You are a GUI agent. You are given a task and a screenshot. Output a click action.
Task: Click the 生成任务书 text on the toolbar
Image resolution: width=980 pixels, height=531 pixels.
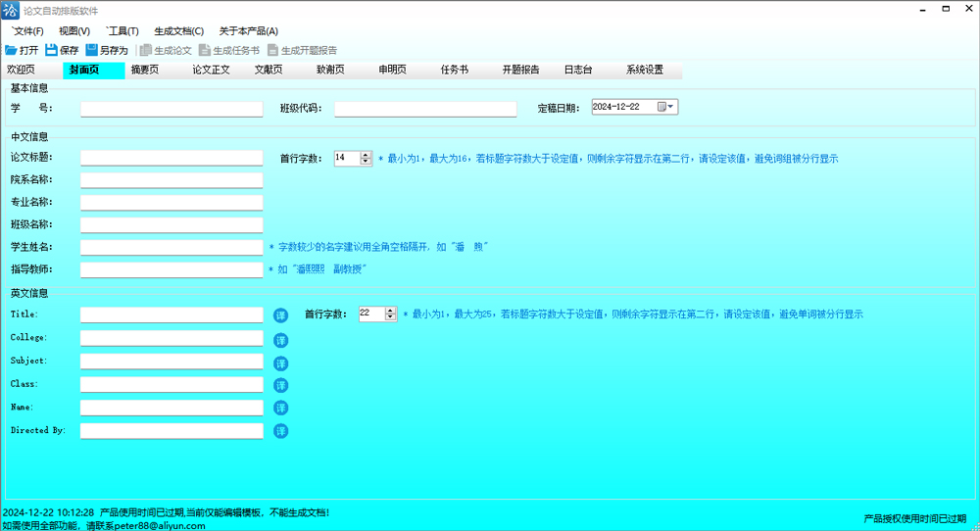(x=236, y=51)
